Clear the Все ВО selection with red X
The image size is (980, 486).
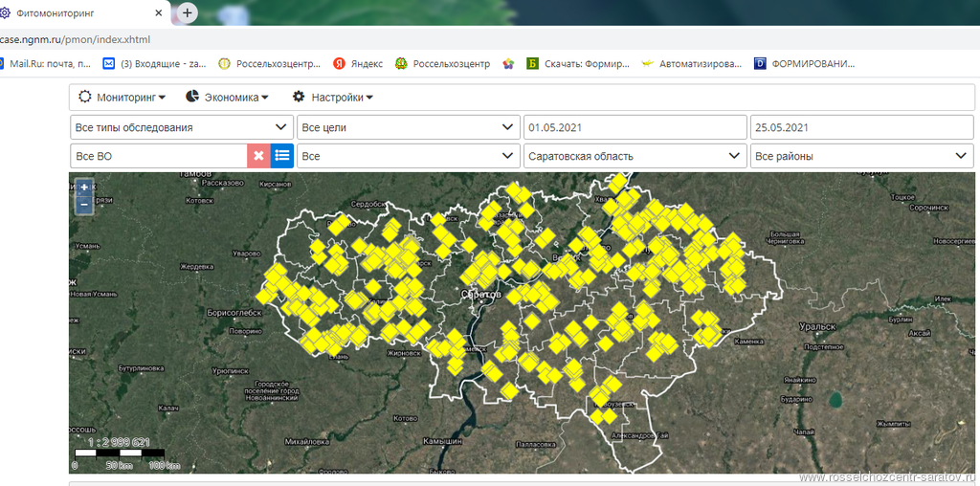(258, 156)
